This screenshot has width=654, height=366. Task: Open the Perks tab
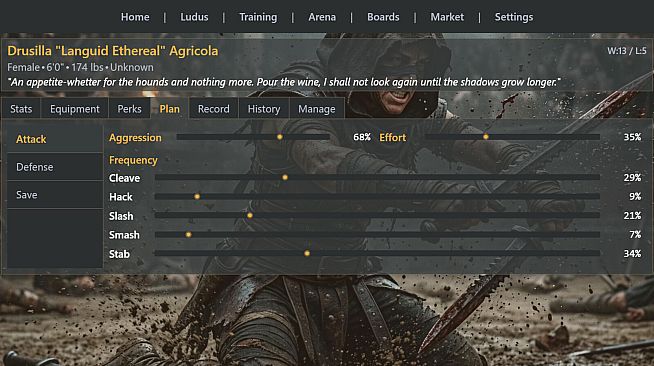[x=129, y=109]
